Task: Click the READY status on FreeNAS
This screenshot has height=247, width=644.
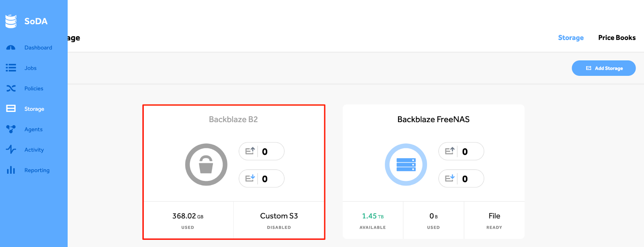Action: coord(494,227)
